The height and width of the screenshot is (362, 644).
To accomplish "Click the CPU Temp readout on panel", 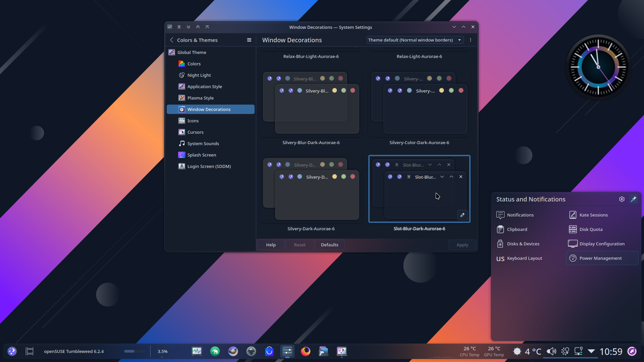I will point(470,351).
